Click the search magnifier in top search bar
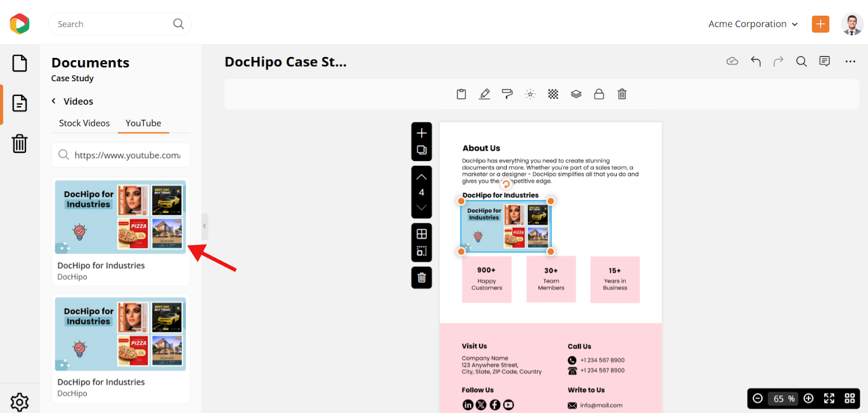This screenshot has height=413, width=868. pyautogui.click(x=178, y=24)
